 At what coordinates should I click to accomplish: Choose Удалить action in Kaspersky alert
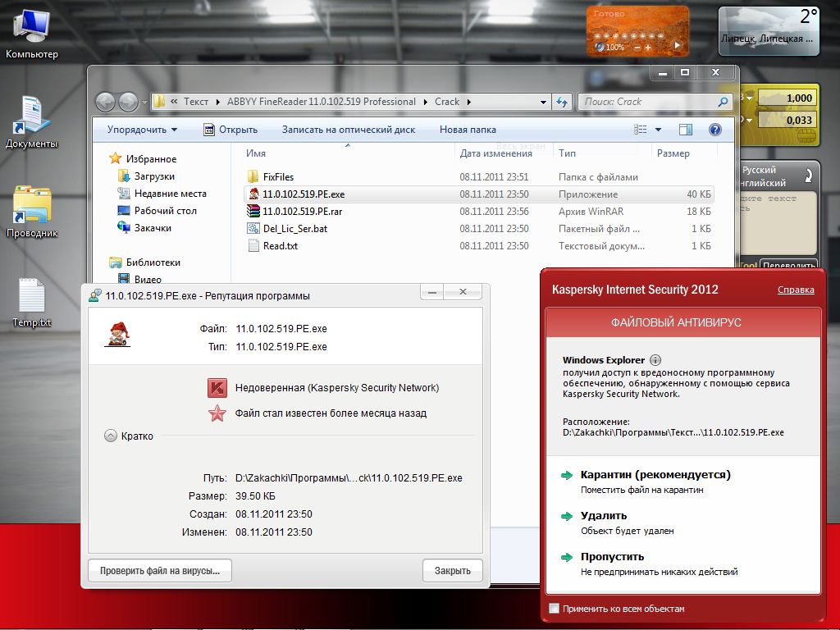click(x=604, y=515)
